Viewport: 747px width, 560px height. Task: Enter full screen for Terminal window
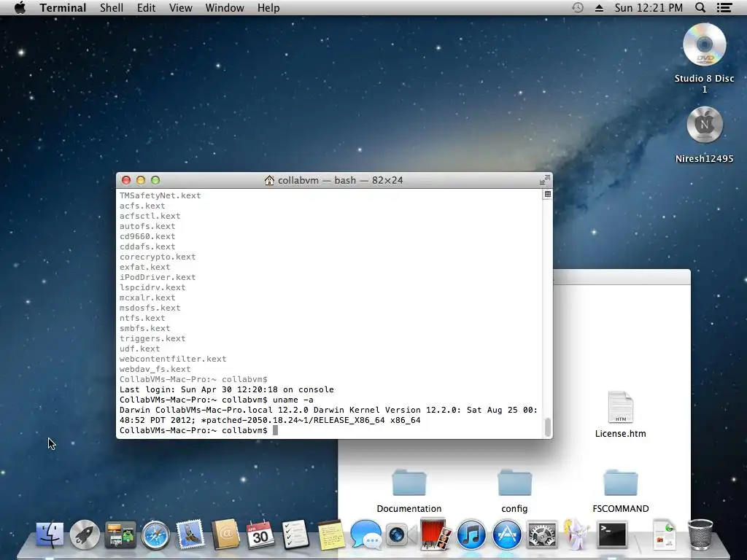tap(544, 180)
